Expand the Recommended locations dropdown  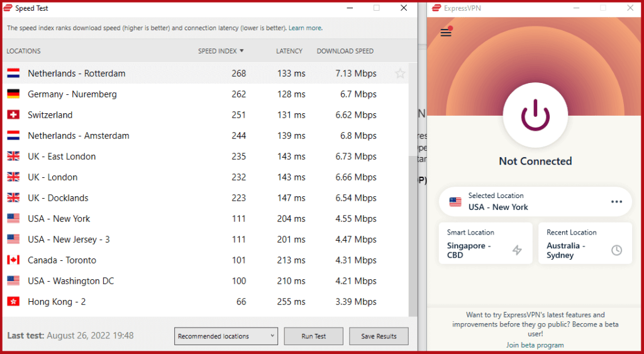click(226, 336)
